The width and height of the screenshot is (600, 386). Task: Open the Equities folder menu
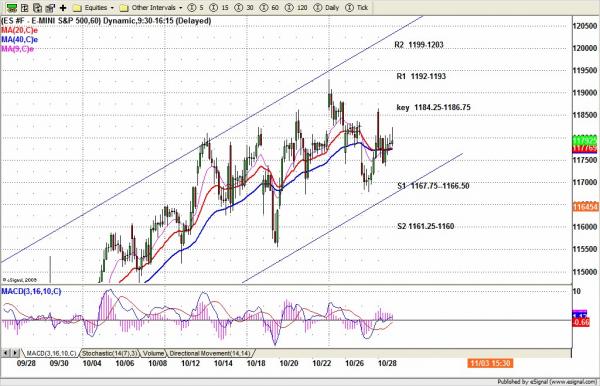click(x=94, y=8)
